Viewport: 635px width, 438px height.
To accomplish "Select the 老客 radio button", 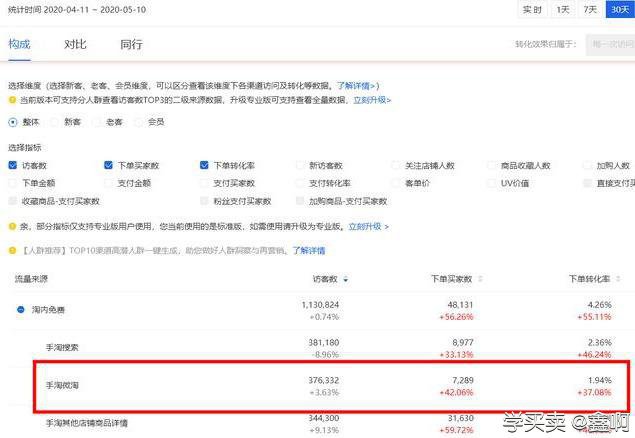I will [96, 122].
